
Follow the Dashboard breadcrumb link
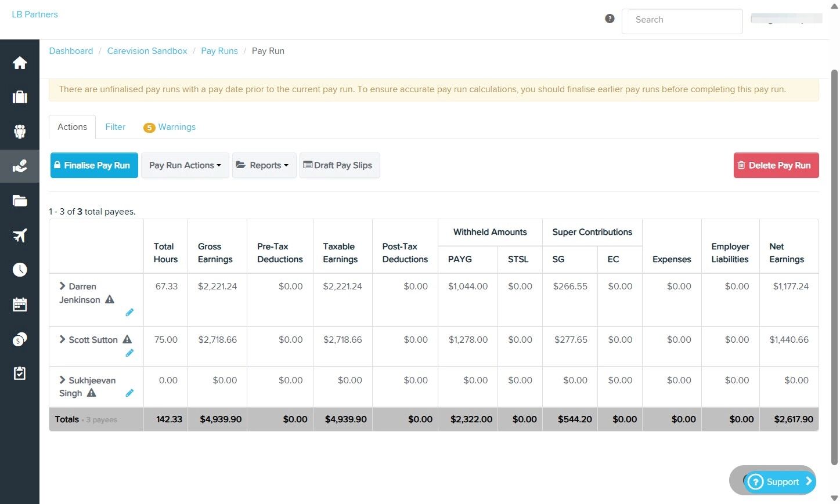point(71,51)
